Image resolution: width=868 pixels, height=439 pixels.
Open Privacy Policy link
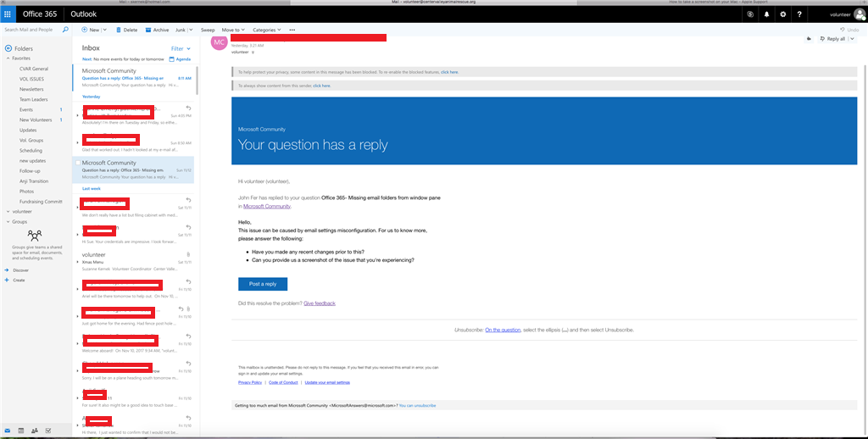tap(250, 382)
